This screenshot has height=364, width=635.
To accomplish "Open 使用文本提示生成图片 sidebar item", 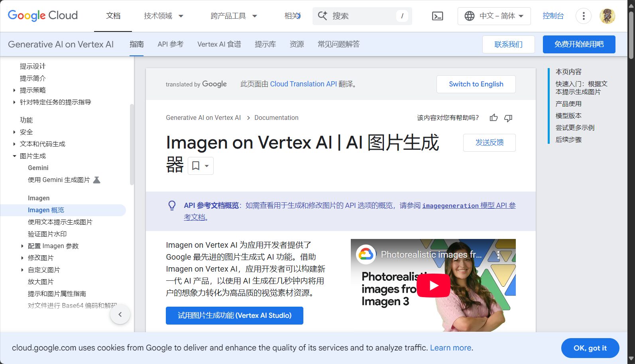I will (x=60, y=222).
